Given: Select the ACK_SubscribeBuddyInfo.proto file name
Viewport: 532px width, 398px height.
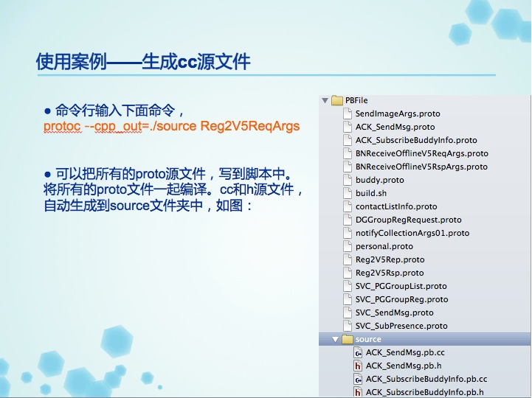Looking at the screenshot, I should point(416,140).
